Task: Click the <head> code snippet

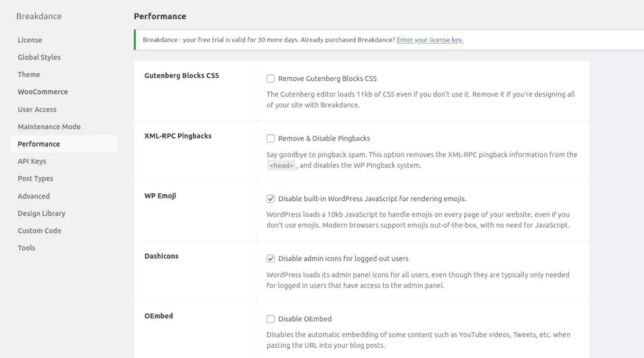Action: click(x=281, y=166)
